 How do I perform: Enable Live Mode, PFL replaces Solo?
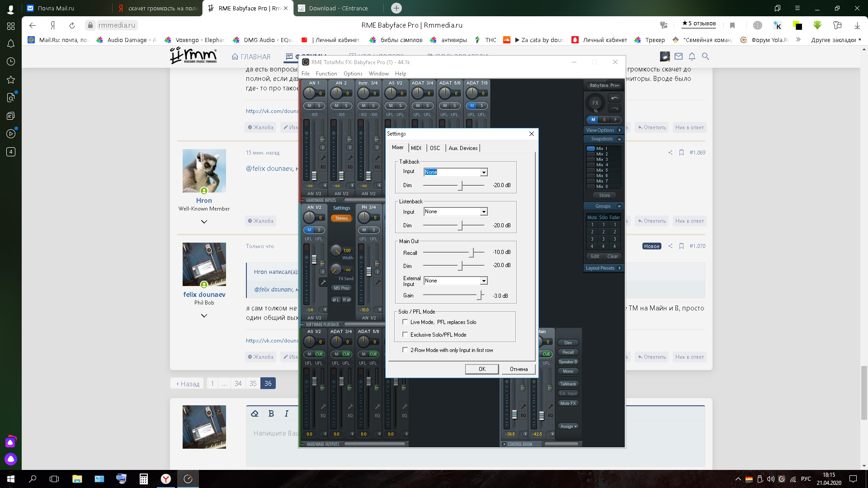coord(405,322)
